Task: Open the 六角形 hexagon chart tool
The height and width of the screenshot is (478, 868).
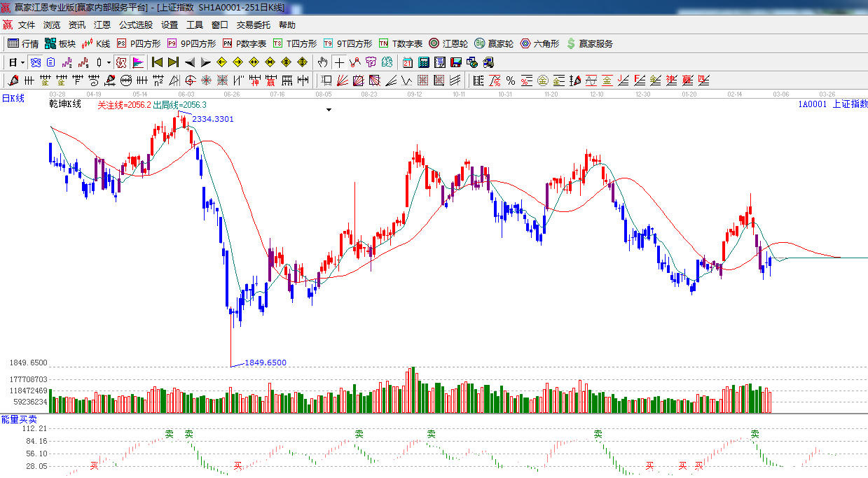Action: 539,43
